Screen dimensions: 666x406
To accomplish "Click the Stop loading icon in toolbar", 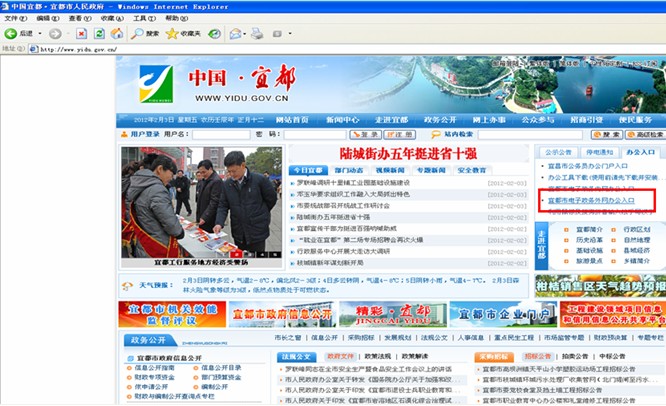I will coord(82,33).
